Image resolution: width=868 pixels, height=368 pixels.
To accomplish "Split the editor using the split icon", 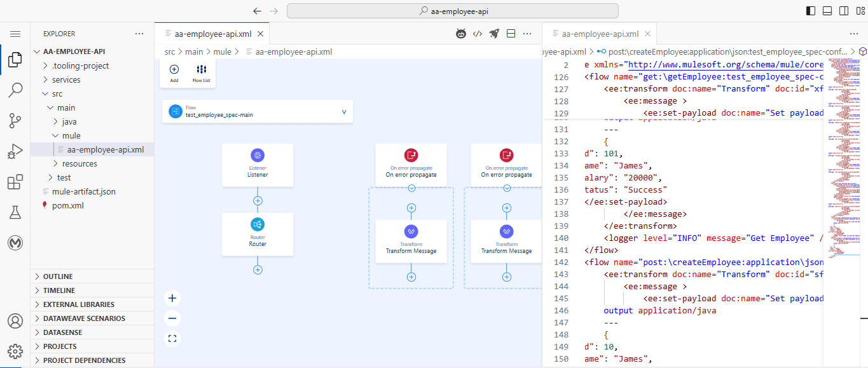I will point(511,33).
